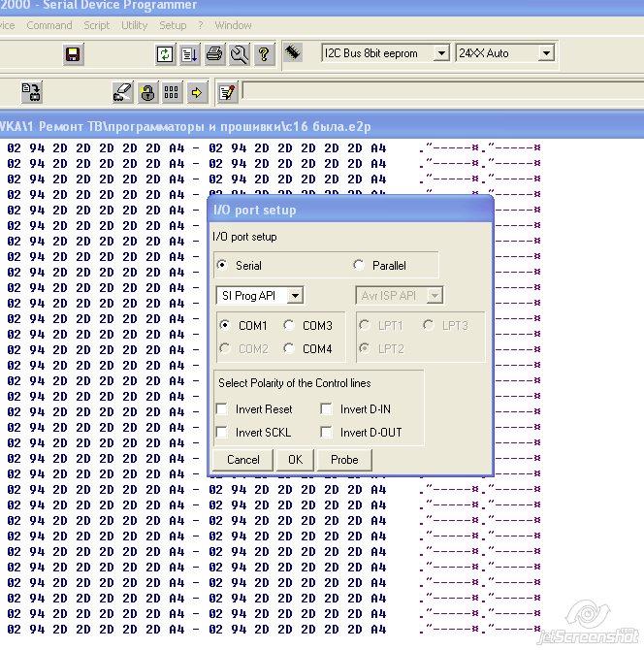Enable the Invert D-OUT checkbox

[x=327, y=433]
